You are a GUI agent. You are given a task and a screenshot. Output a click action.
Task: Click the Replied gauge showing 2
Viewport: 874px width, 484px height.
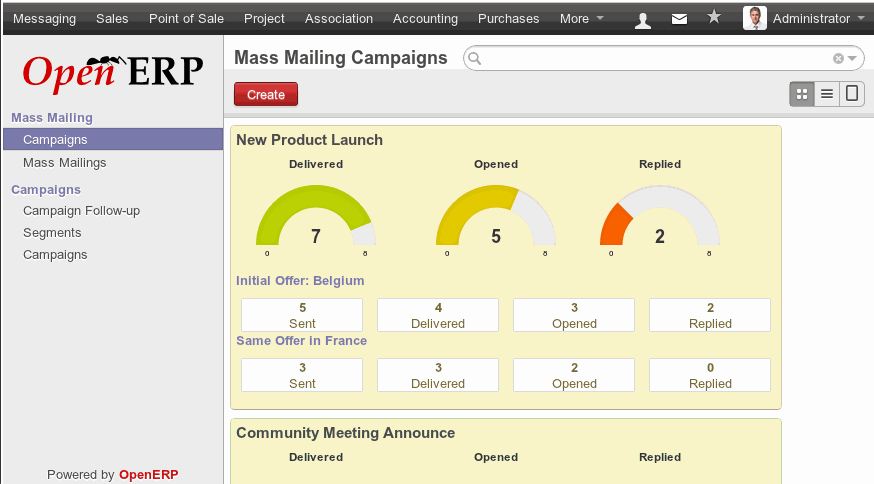[x=660, y=220]
